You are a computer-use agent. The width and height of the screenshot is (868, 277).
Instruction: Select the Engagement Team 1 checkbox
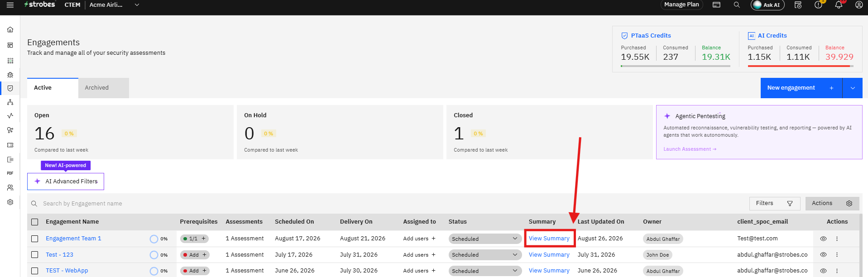click(x=34, y=239)
